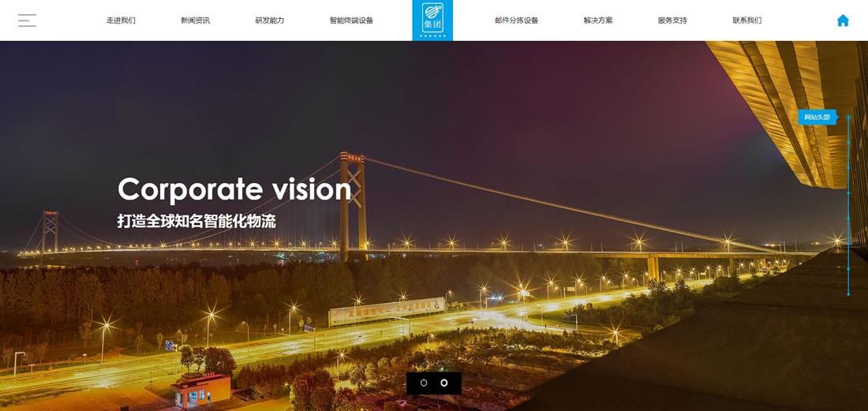Jump to third dot in side section navigator
Screen dimensions: 868x411
(x=848, y=167)
